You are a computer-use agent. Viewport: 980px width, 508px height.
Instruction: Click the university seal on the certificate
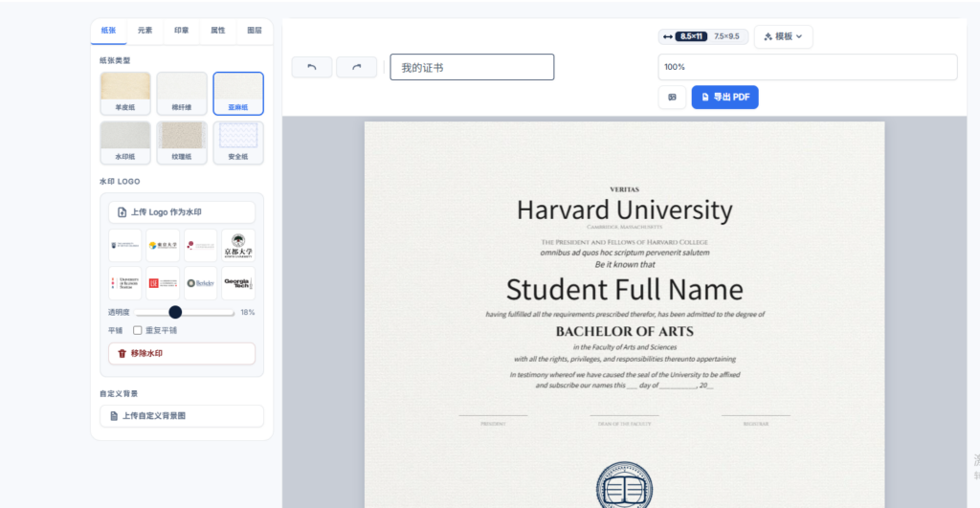click(x=624, y=486)
